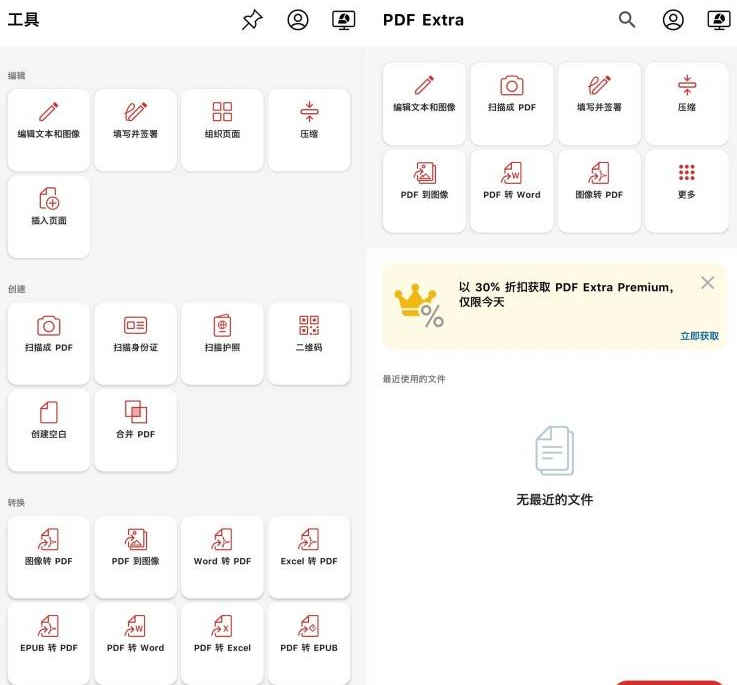Click the 转换 section label
Viewport: 737px width, 685px height.
(x=16, y=503)
